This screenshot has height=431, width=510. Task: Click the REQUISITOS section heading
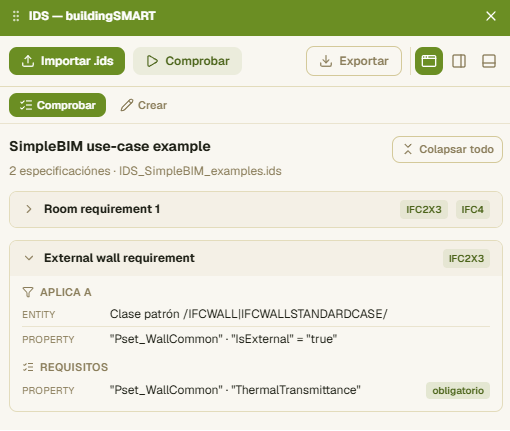[x=74, y=367]
